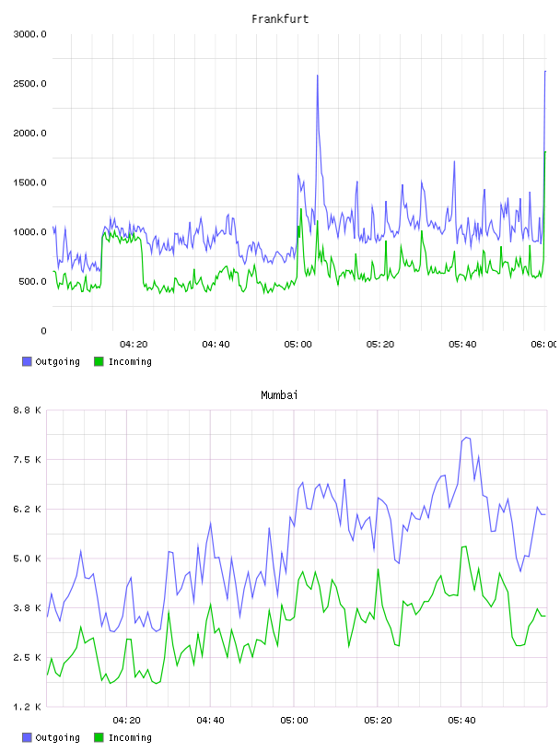The height and width of the screenshot is (752, 560).
Task: Click the 04:40 time label on Mumbai chart
Action: point(211,721)
